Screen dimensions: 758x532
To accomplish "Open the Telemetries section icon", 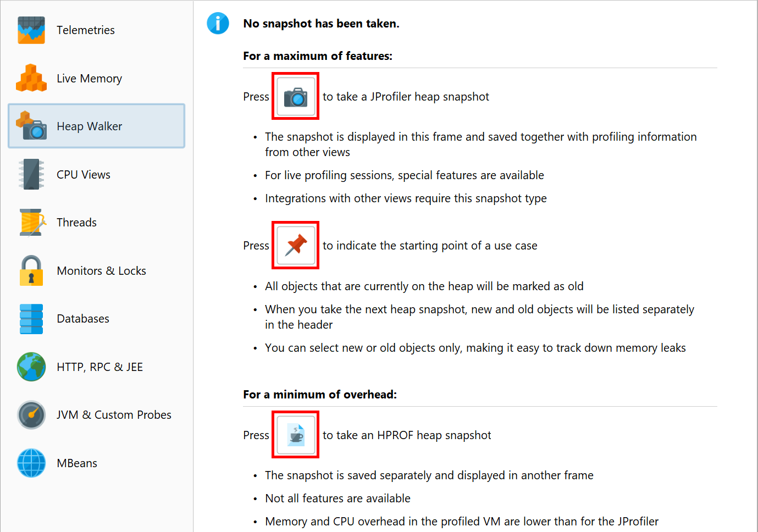I will pos(31,30).
